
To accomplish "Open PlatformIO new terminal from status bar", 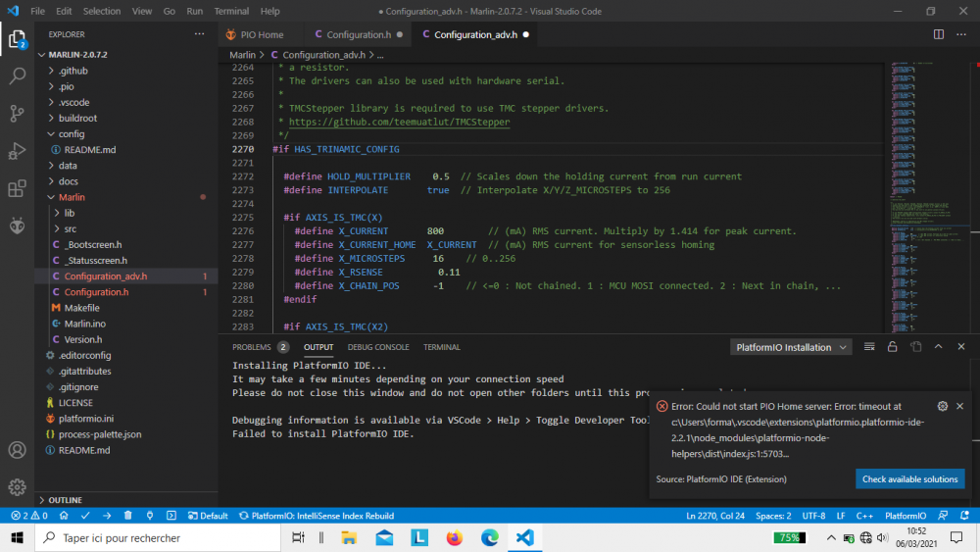I will tap(171, 516).
